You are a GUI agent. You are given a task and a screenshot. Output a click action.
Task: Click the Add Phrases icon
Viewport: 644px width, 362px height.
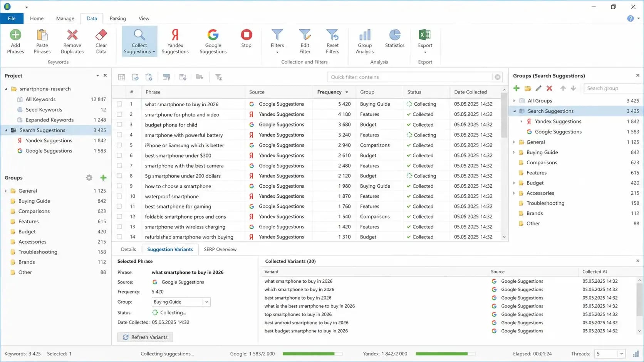tap(15, 35)
